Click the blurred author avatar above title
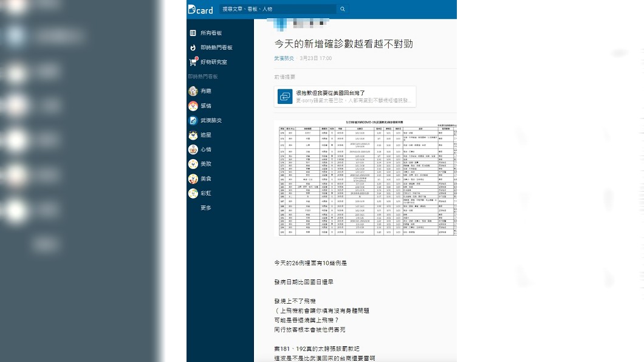 click(x=281, y=24)
